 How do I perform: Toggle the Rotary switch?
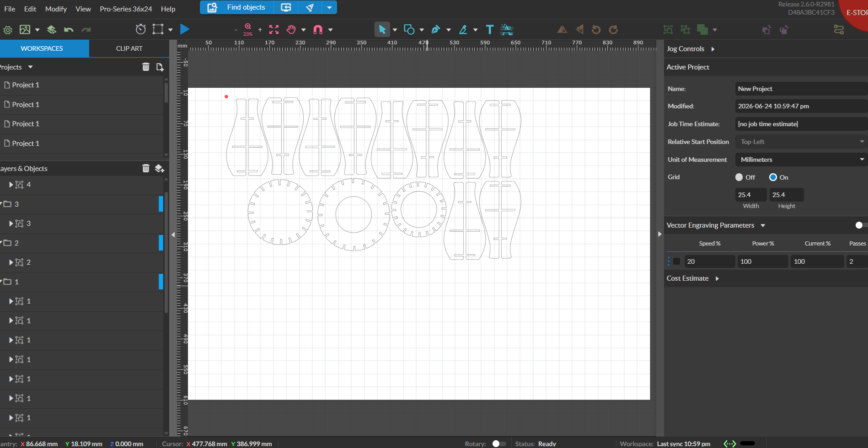pos(499,443)
